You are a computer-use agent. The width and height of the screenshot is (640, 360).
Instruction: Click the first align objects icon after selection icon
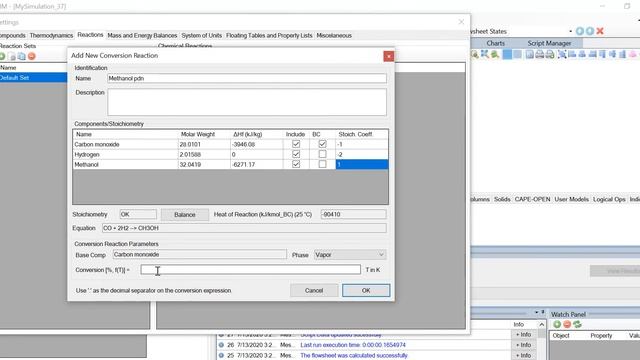pyautogui.click(x=572, y=54)
